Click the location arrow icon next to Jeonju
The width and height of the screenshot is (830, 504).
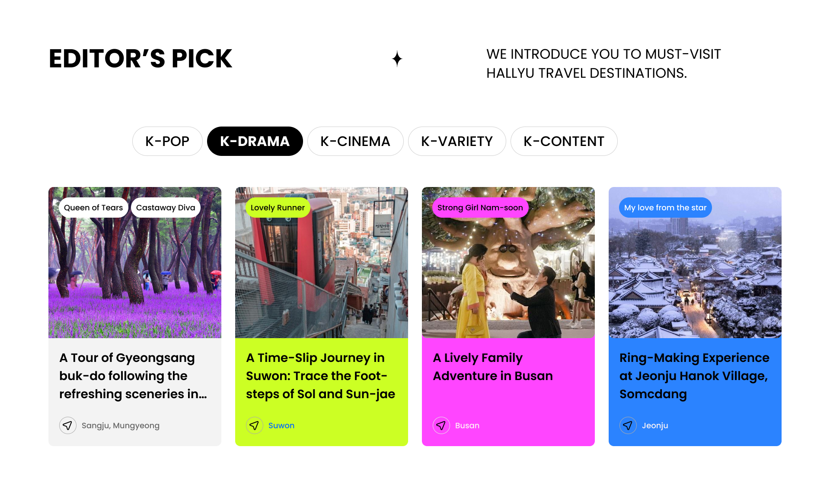tap(628, 425)
